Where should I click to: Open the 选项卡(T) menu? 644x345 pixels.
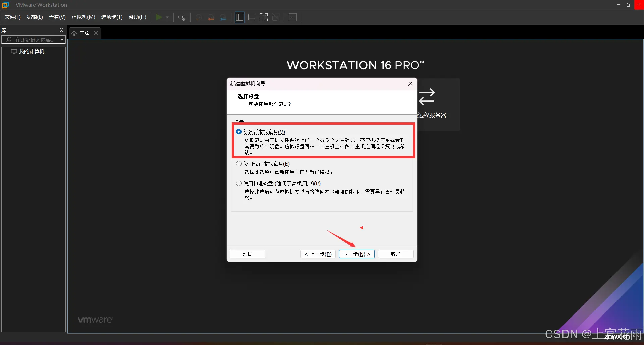point(112,17)
